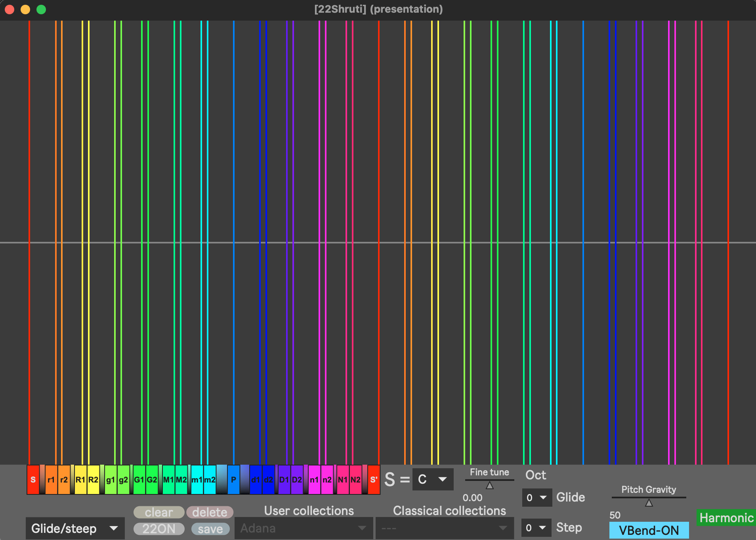This screenshot has width=756, height=540.
Task: Toggle the Harmonic mode button
Action: coord(726,518)
